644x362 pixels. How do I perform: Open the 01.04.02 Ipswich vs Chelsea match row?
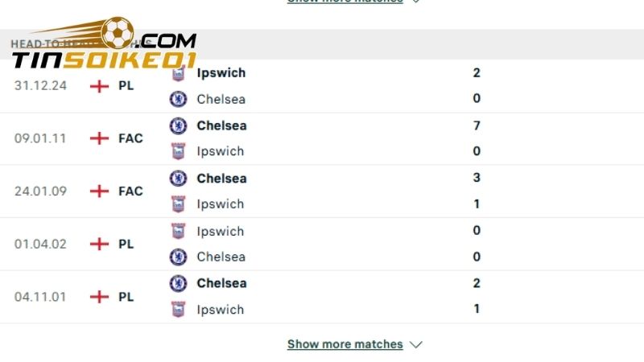tap(322, 244)
